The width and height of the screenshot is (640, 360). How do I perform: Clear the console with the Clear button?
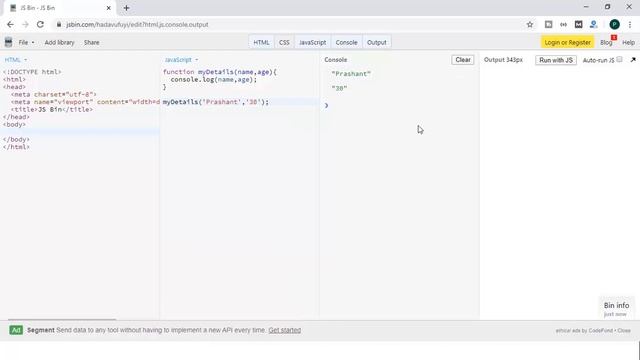pyautogui.click(x=463, y=60)
